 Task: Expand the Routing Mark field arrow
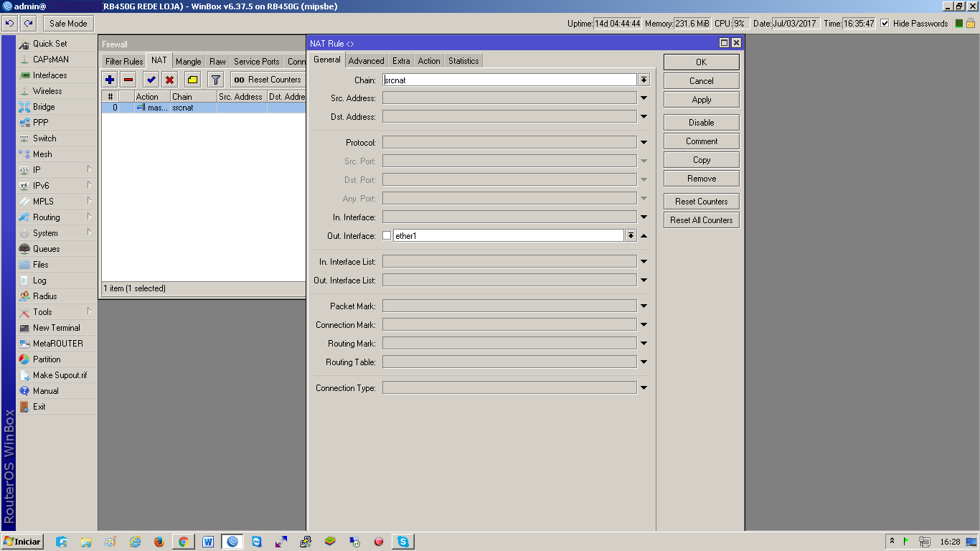click(x=644, y=344)
